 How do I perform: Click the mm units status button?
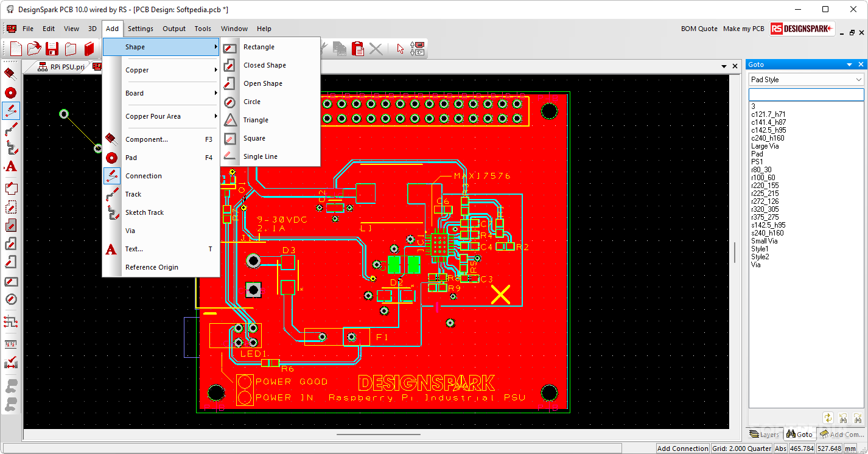coord(851,449)
